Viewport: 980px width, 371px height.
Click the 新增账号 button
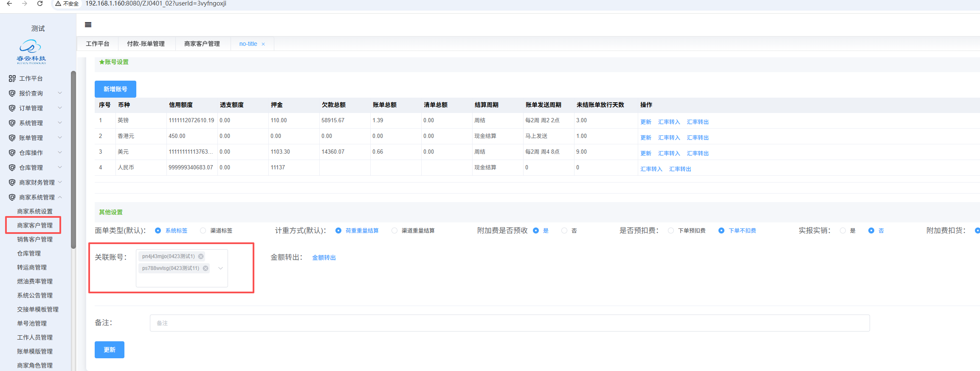coord(115,89)
